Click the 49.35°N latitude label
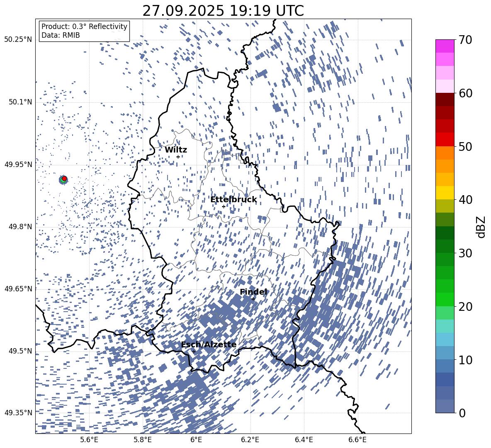 click(18, 413)
